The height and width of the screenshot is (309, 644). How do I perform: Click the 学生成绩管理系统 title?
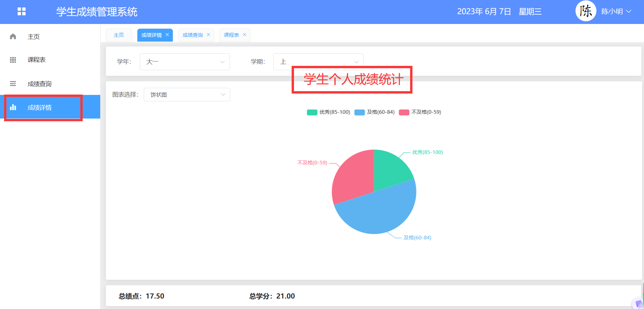pyautogui.click(x=97, y=12)
